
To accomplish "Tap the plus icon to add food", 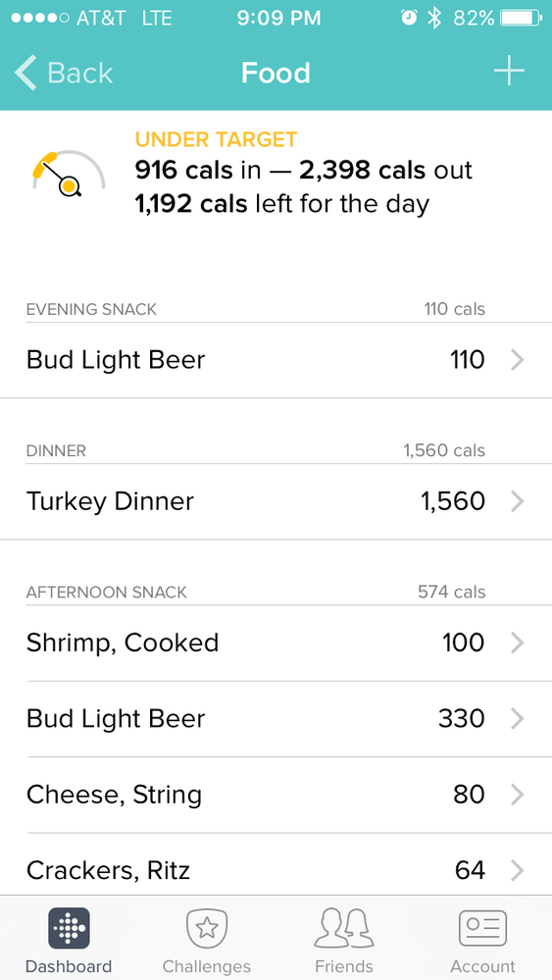I will point(509,73).
